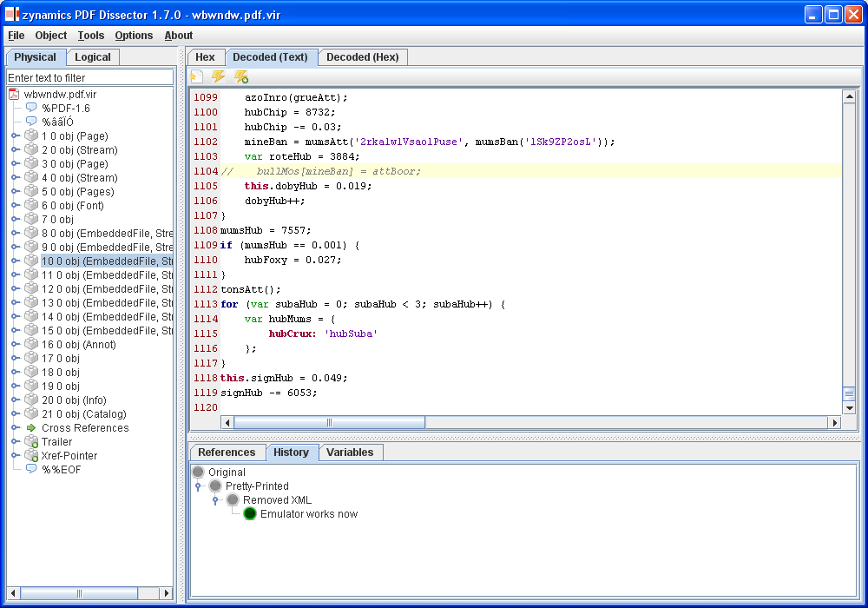Open the Tools menu
This screenshot has height=608, width=868.
pos(90,36)
